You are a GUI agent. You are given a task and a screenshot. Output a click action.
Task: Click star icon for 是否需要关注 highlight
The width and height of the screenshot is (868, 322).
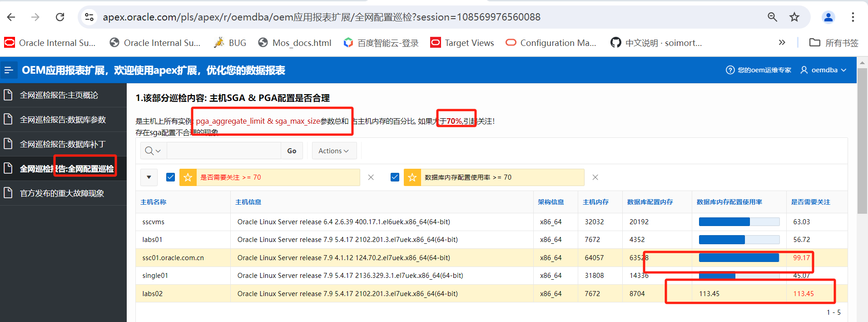(188, 177)
